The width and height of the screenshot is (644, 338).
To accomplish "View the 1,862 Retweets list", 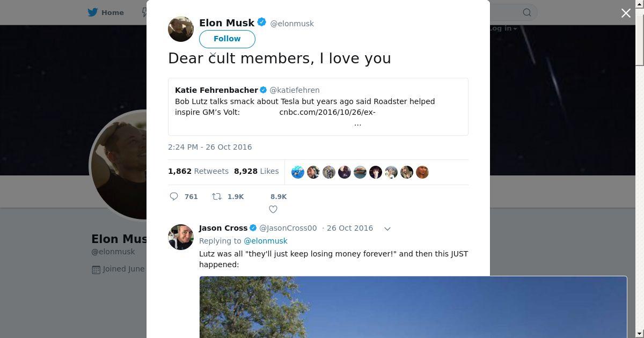I will point(198,171).
